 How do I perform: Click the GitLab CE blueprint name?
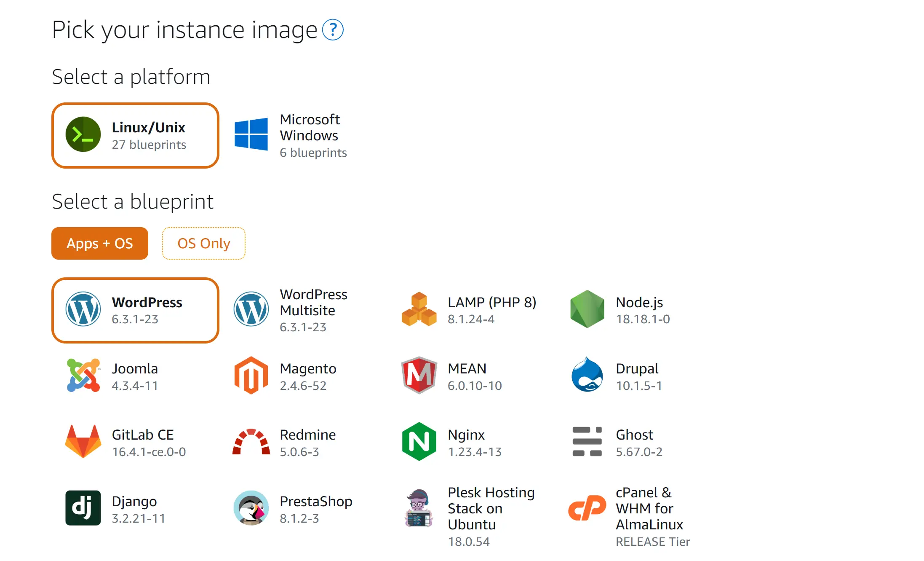tap(143, 435)
